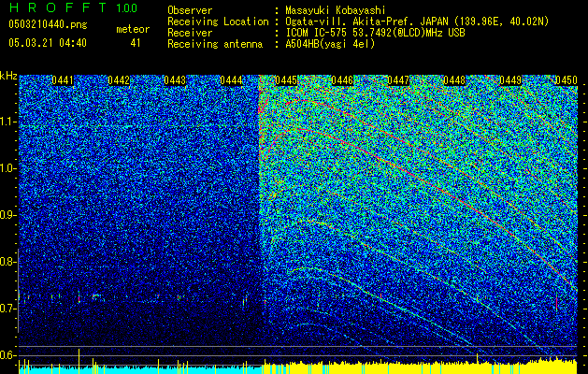588x374 pixels.
Task: Click the 0444 time marker
Action: coord(231,80)
